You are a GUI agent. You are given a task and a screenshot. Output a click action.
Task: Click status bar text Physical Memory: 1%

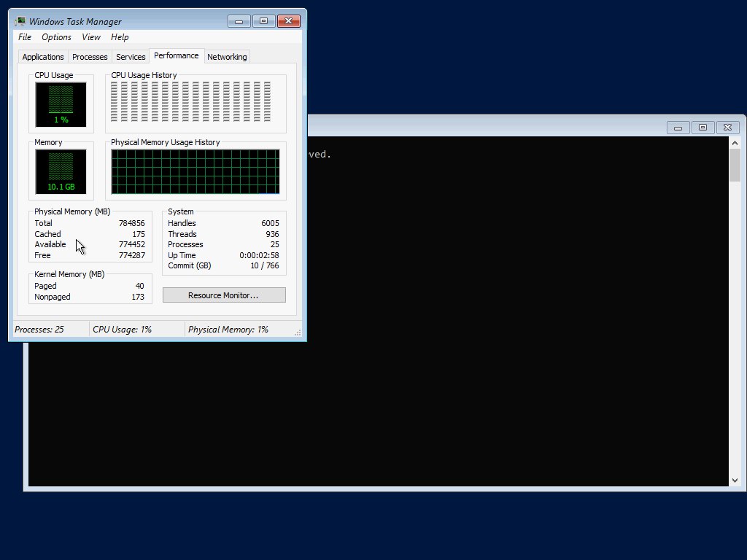coord(228,330)
